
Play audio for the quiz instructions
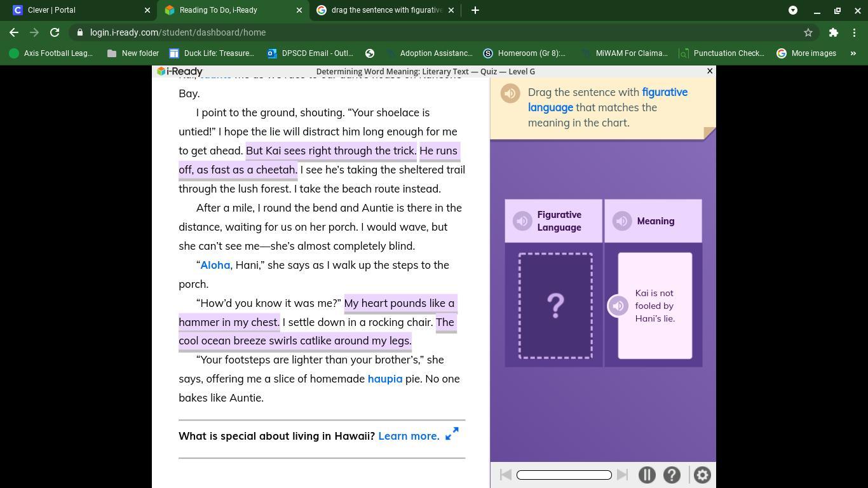point(510,93)
